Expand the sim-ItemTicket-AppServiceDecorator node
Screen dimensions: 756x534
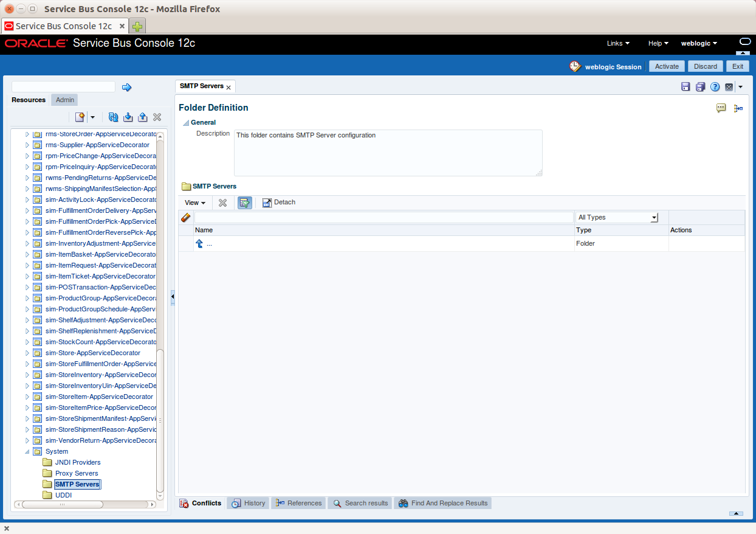(x=27, y=277)
